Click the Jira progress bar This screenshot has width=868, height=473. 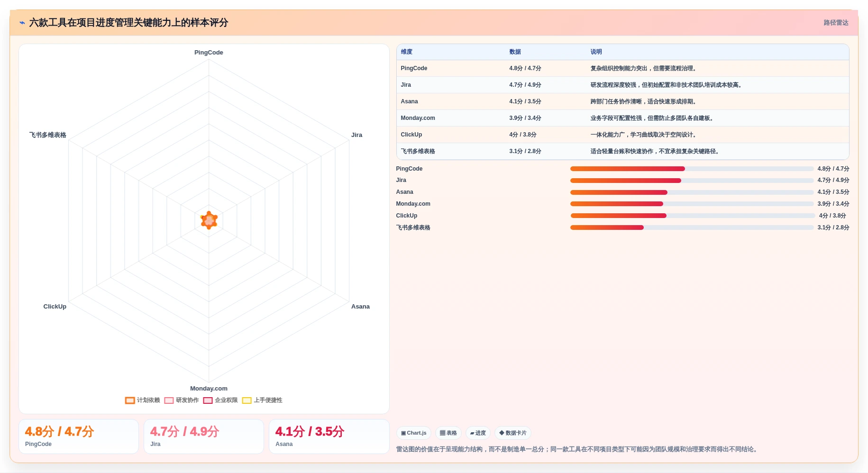(x=692, y=181)
